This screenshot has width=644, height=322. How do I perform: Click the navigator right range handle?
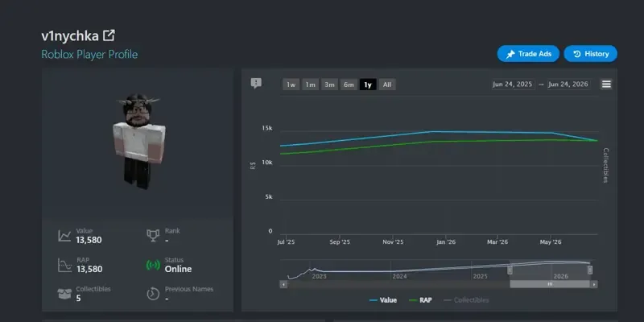click(590, 270)
